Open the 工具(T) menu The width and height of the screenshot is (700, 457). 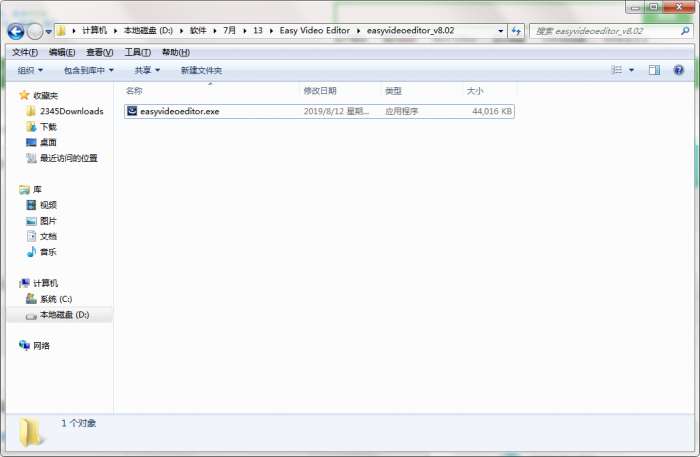pos(138,52)
